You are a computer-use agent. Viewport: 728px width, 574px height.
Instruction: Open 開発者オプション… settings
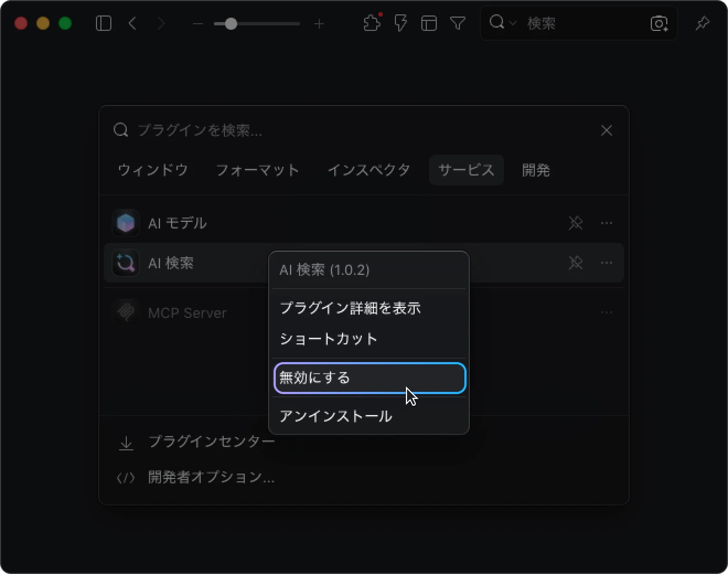211,477
